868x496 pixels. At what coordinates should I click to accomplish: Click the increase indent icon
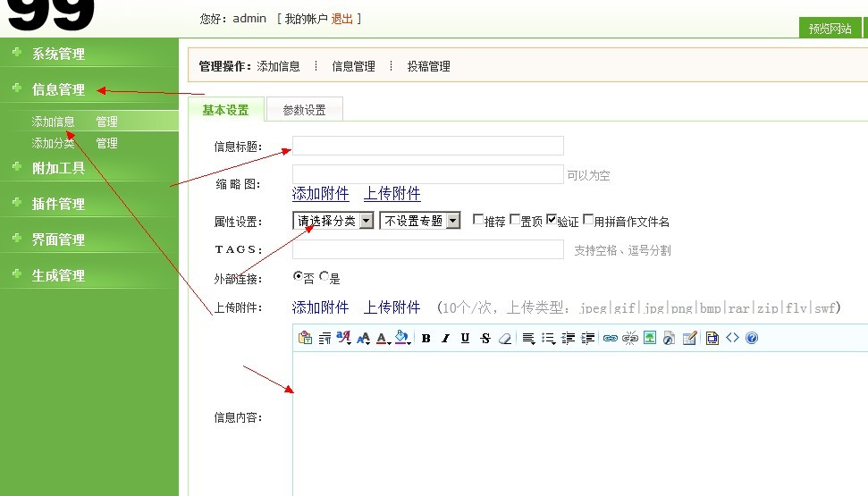point(588,338)
